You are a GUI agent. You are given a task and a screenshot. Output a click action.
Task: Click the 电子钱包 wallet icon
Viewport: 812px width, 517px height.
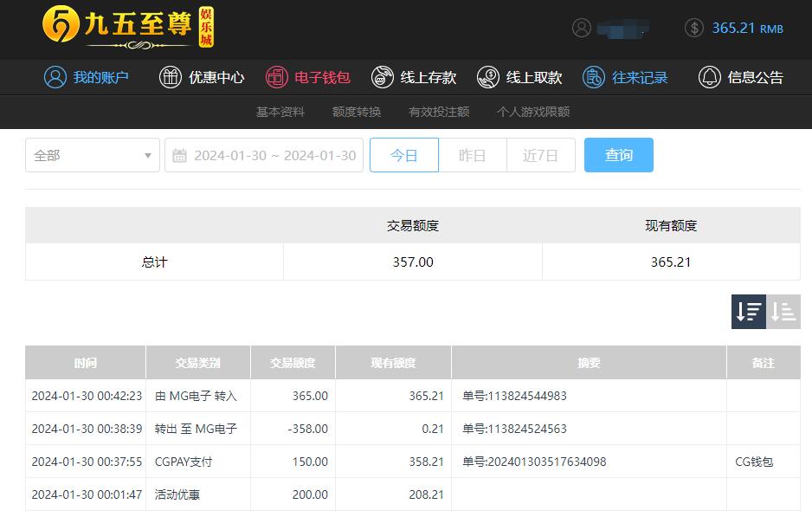pyautogui.click(x=276, y=77)
